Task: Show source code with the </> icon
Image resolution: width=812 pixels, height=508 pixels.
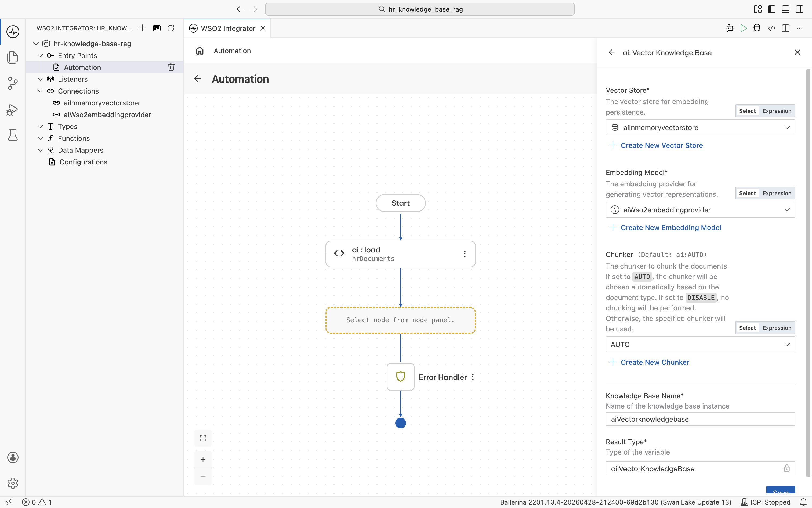Action: coord(771,28)
